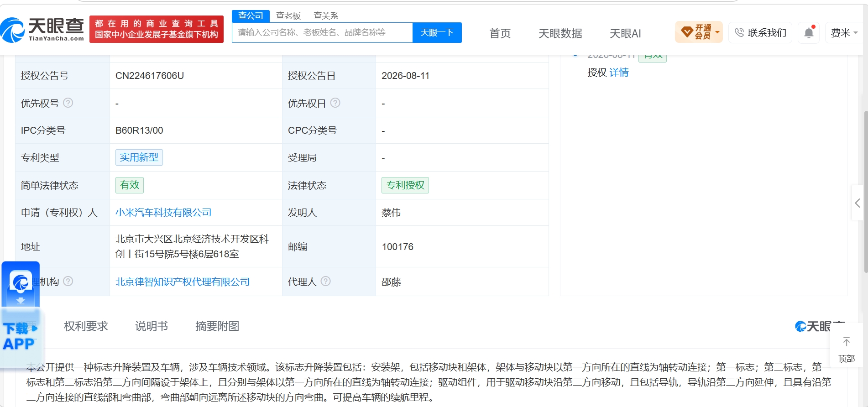Switch to the 说明书 tab

tap(152, 326)
